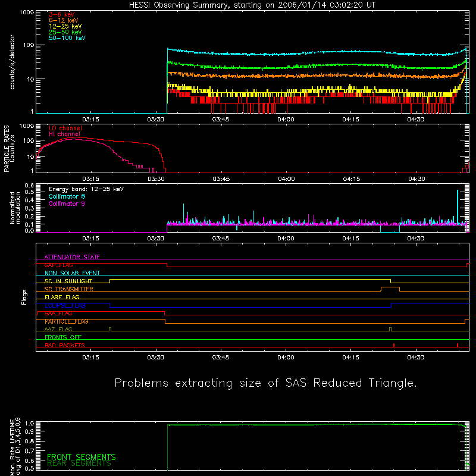The image size is (476, 476).
Task: Click the PARTICLE_FLAG label
Action: 67,321
